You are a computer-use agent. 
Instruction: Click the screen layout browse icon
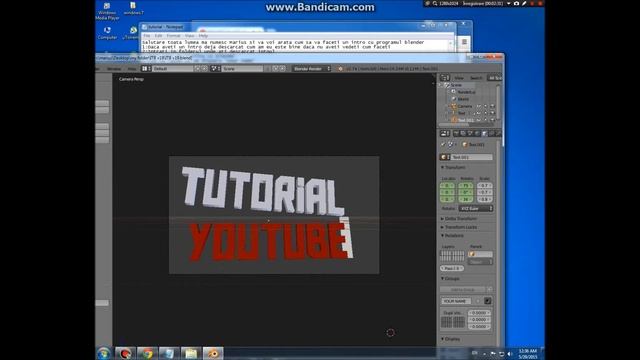pyautogui.click(x=146, y=69)
